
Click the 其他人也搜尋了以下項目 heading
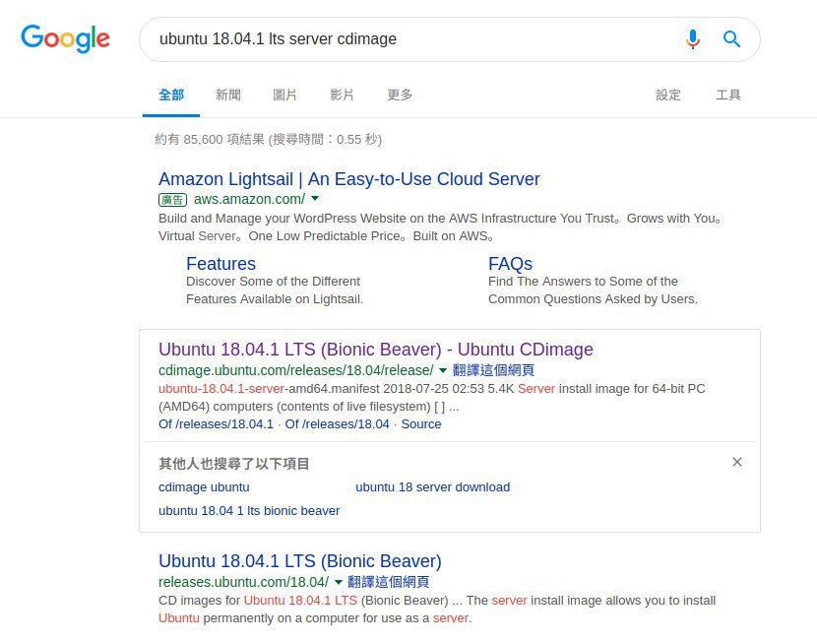coord(234,464)
